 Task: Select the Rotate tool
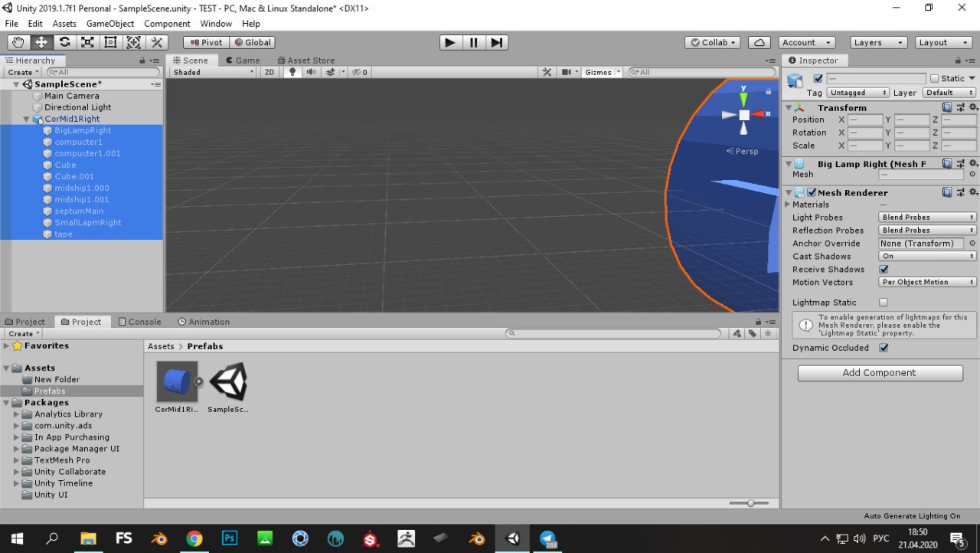(64, 43)
